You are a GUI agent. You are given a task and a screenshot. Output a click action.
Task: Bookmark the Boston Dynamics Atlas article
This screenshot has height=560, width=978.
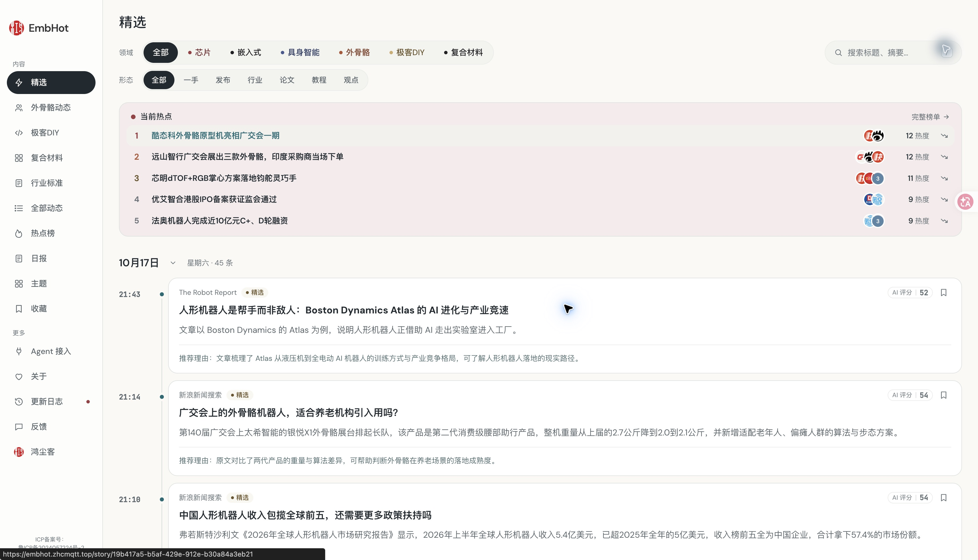point(943,293)
